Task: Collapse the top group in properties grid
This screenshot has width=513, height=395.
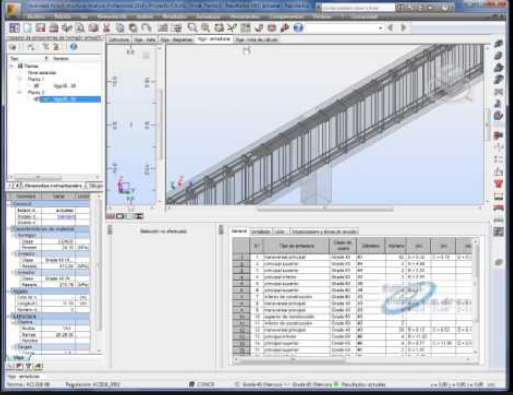Action: (x=10, y=204)
